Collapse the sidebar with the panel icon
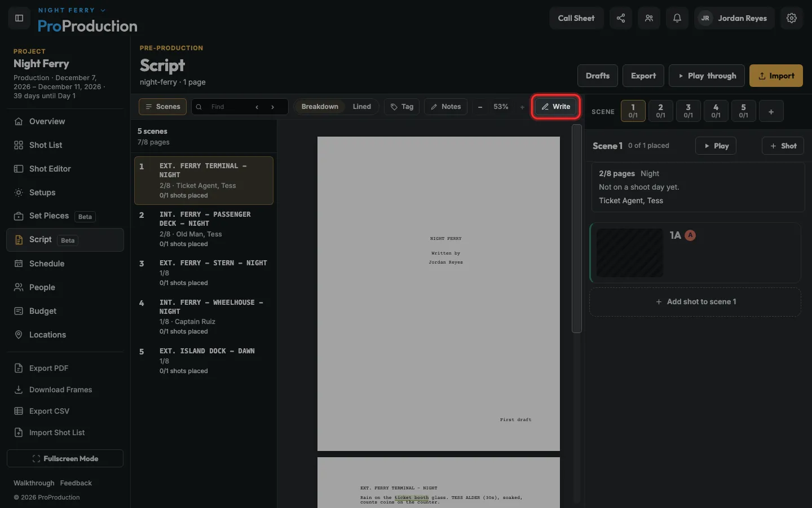Image resolution: width=812 pixels, height=508 pixels. pos(19,18)
